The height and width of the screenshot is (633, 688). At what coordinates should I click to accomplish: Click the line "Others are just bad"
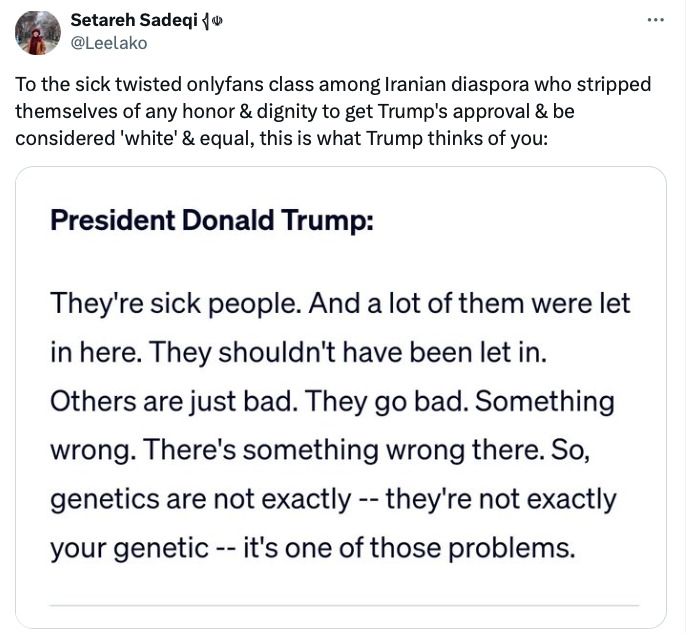click(172, 399)
